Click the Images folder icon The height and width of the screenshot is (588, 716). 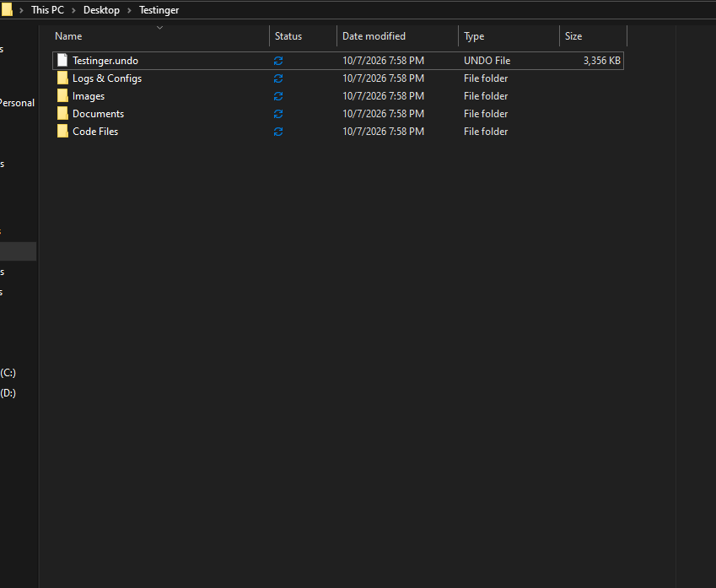point(62,96)
